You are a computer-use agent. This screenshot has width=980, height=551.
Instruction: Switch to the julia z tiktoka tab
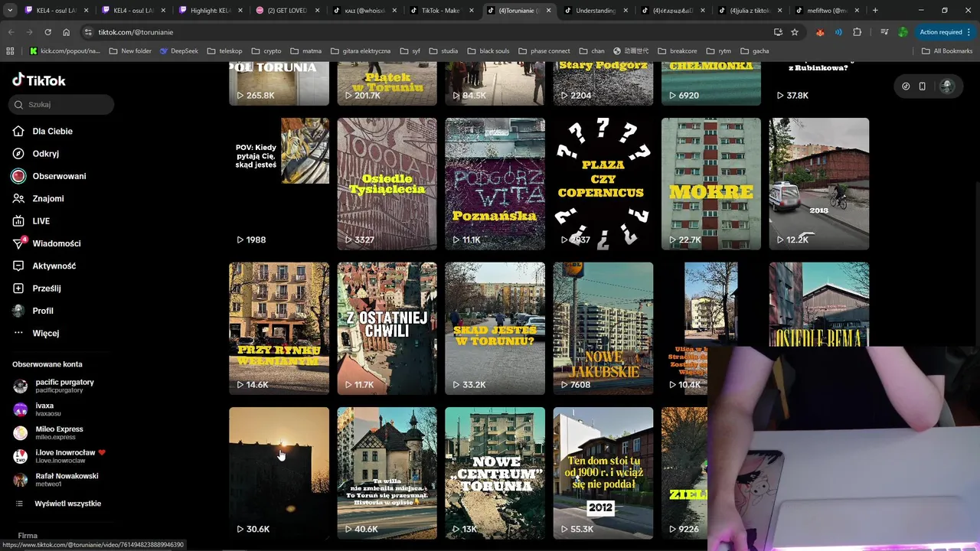click(x=750, y=11)
